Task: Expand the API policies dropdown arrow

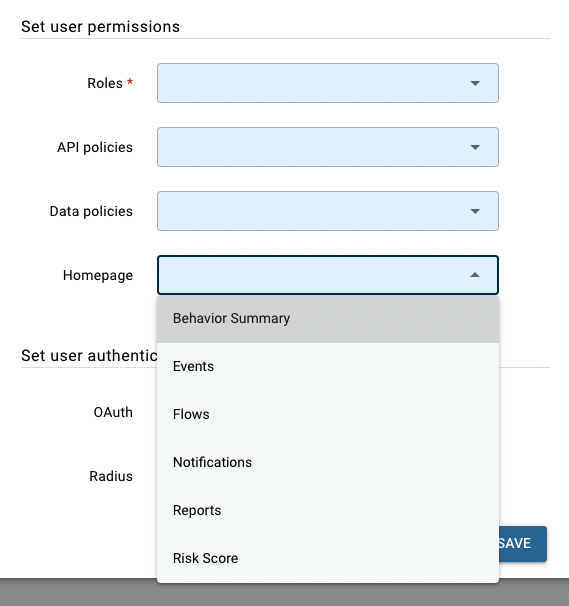Action: point(475,147)
